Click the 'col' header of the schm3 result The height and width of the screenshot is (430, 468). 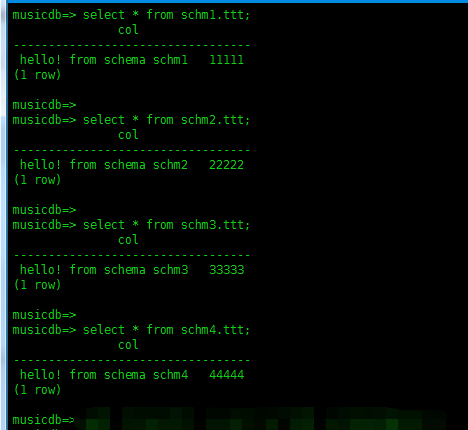tap(128, 240)
